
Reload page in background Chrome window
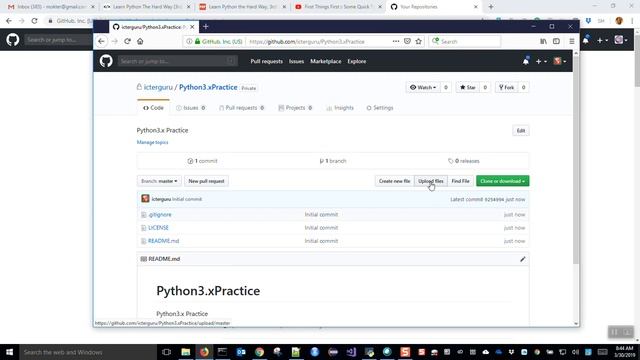coord(34,20)
